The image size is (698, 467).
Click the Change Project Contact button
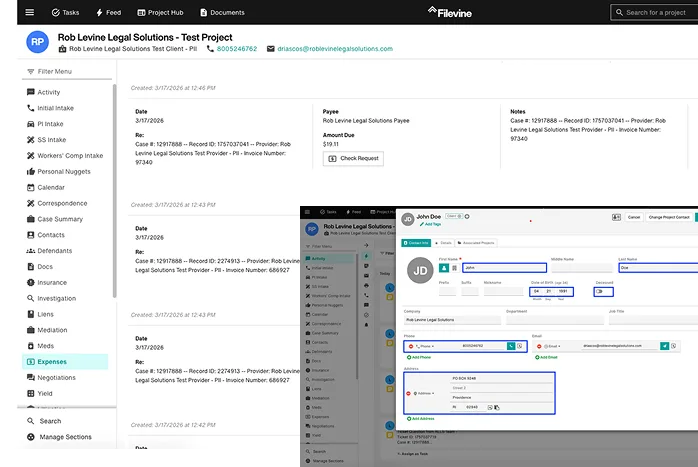pos(669,217)
